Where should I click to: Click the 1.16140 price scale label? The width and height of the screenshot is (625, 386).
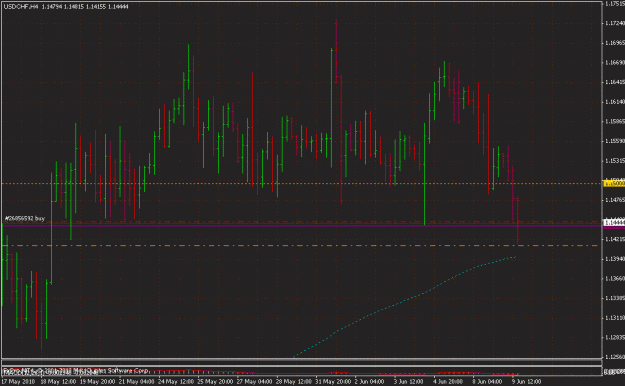click(615, 102)
